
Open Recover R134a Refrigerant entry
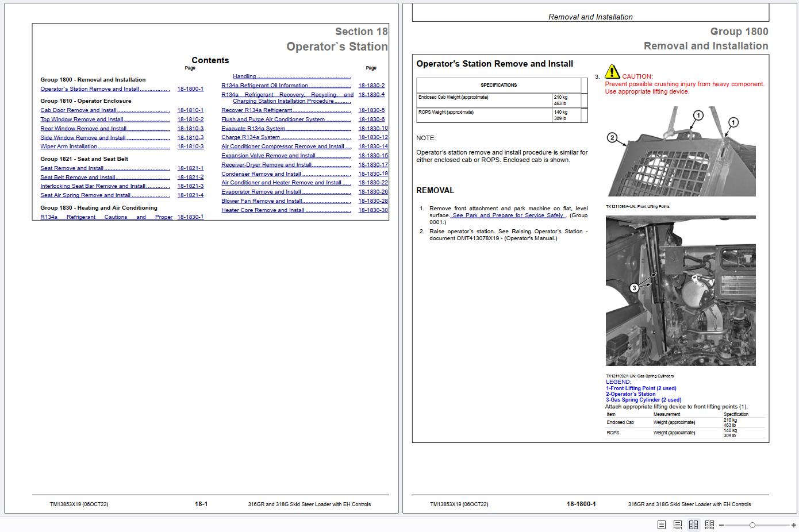(x=256, y=110)
